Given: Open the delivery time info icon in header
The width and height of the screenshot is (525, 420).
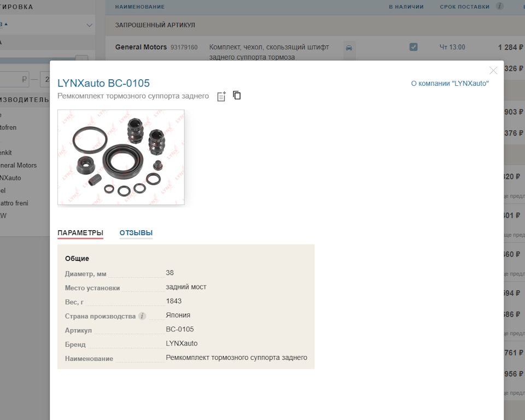Looking at the screenshot, I should tap(499, 7).
